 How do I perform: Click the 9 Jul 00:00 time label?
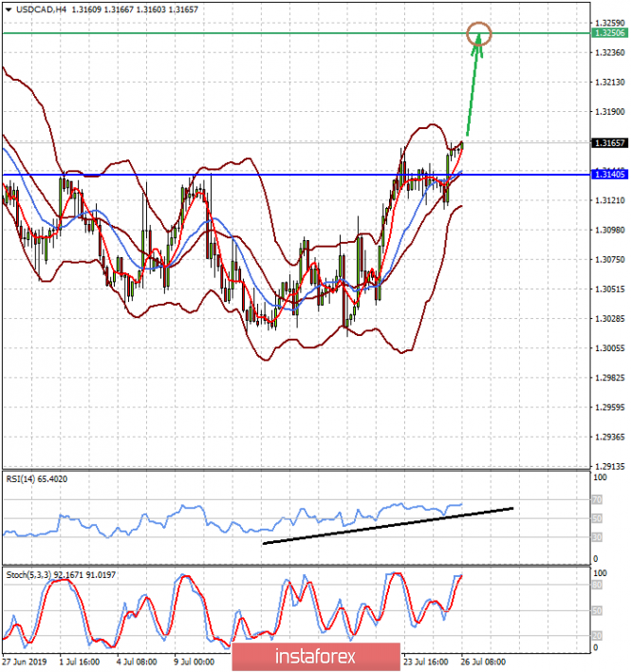196,661
